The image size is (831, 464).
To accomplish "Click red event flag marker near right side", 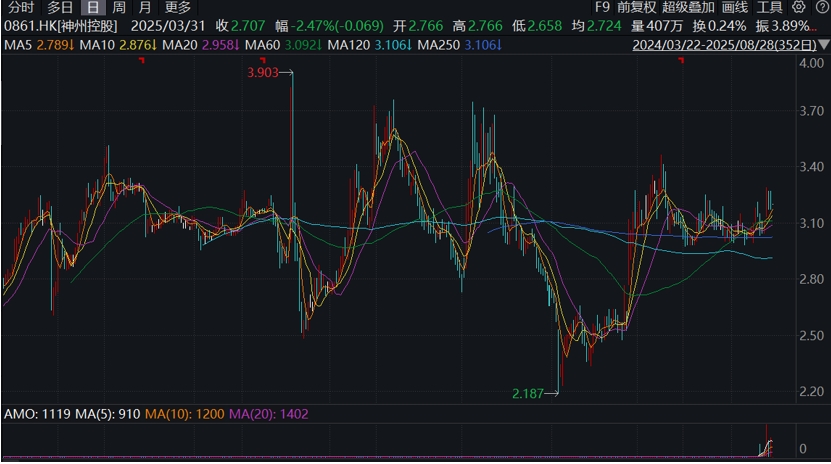I will click(x=682, y=60).
